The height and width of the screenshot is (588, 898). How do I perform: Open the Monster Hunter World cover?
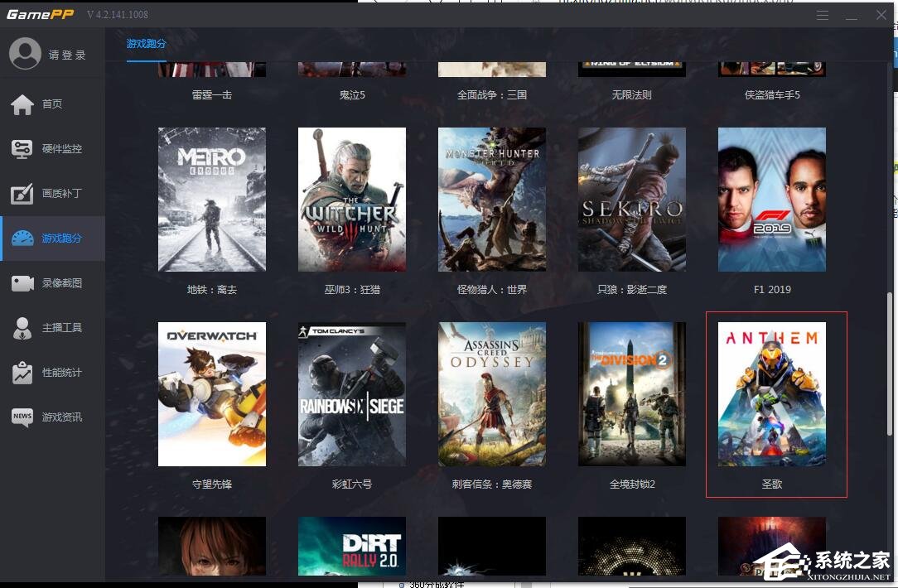pos(492,200)
